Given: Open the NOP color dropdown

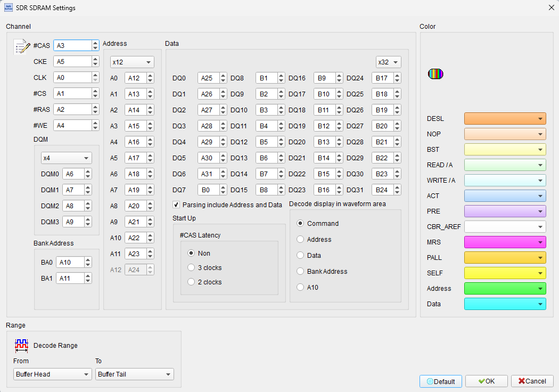Looking at the screenshot, I should coord(505,134).
